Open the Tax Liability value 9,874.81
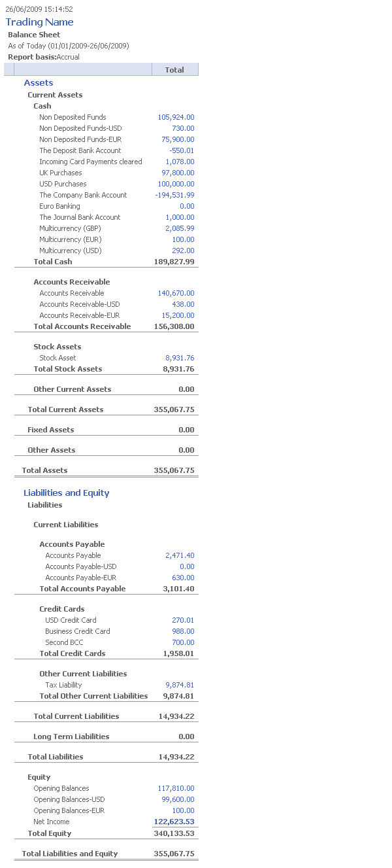This screenshot has width=392, height=868. 180,686
